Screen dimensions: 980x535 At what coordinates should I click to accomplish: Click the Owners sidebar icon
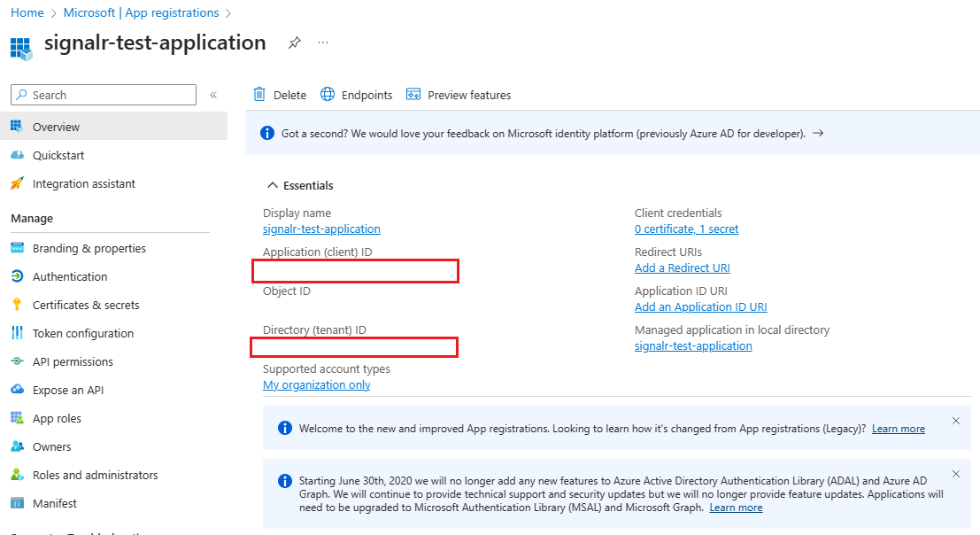20,446
